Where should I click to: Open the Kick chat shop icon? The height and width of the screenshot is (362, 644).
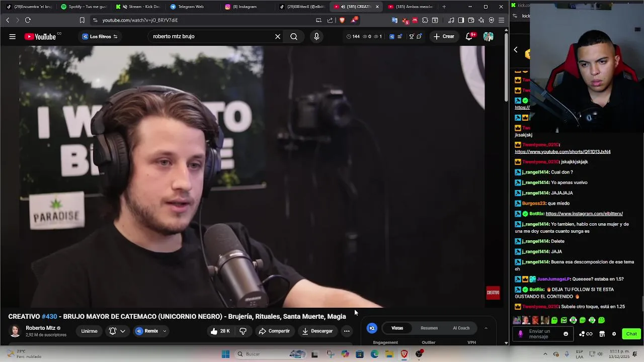click(602, 334)
